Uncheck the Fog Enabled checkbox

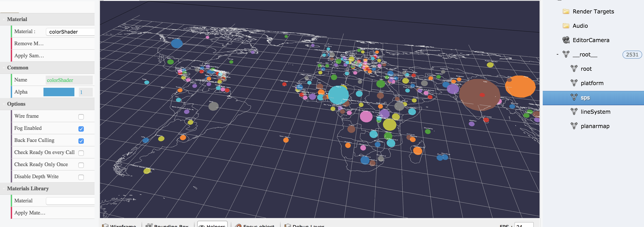81,129
